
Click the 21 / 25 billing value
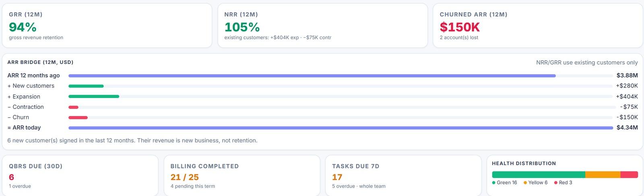pos(185,177)
